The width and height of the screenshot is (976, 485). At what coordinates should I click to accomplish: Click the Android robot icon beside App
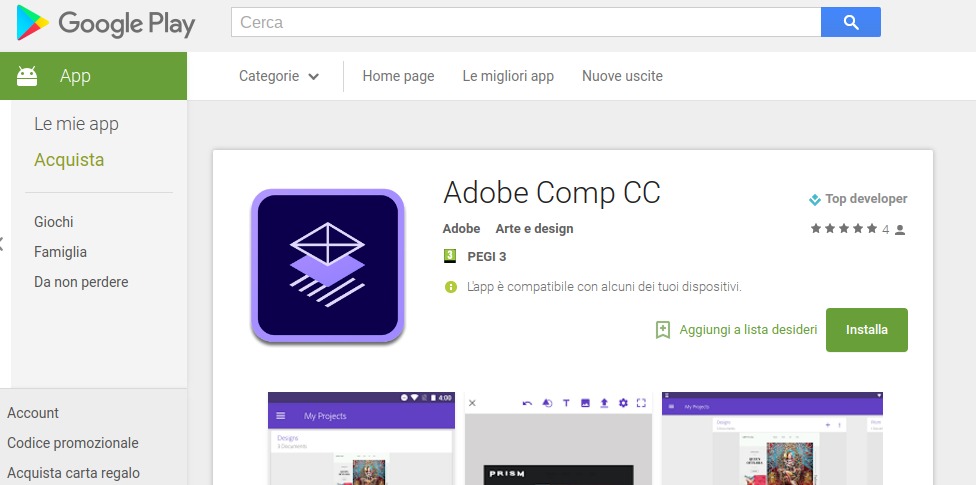27,76
